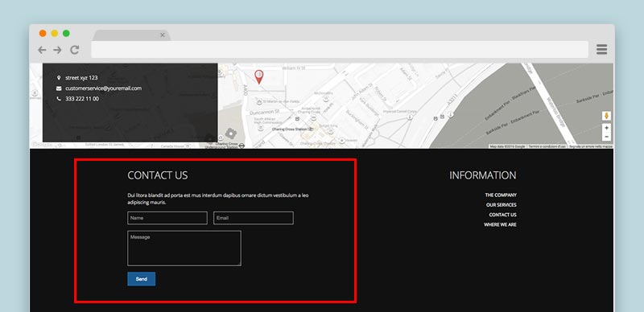Click the Charing Cross Station map label
644x312 pixels.
pos(289,129)
